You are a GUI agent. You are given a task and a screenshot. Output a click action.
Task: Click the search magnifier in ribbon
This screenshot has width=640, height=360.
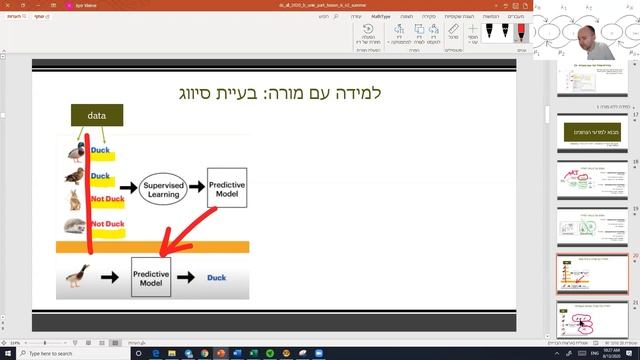[x=336, y=16]
